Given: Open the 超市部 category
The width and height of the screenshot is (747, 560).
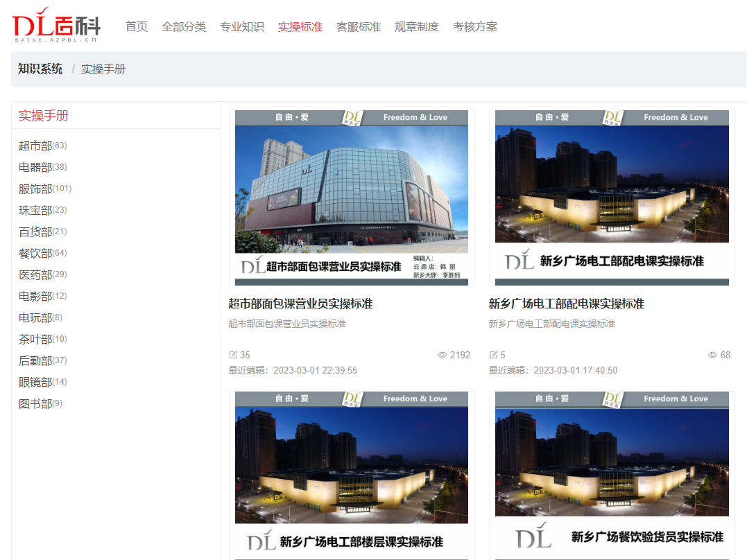Looking at the screenshot, I should click(35, 146).
